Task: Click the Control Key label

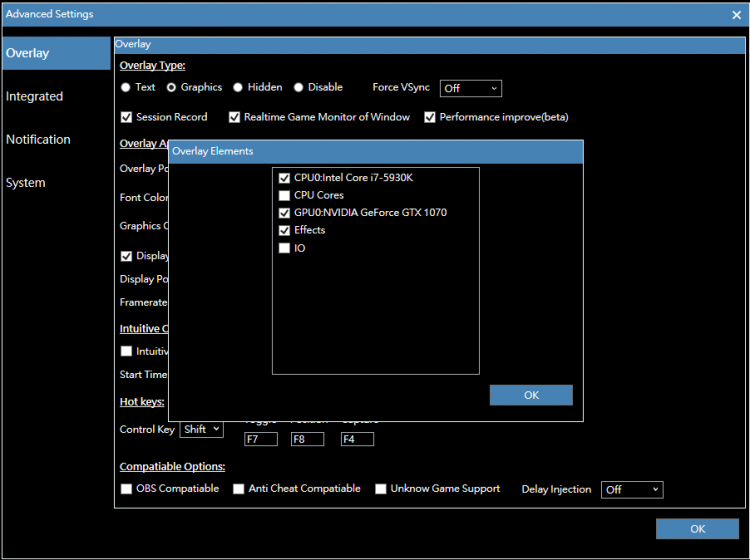Action: (x=147, y=429)
